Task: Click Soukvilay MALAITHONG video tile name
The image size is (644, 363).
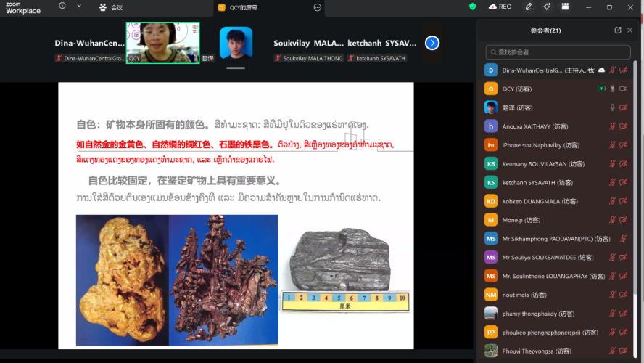Action: 308,43
